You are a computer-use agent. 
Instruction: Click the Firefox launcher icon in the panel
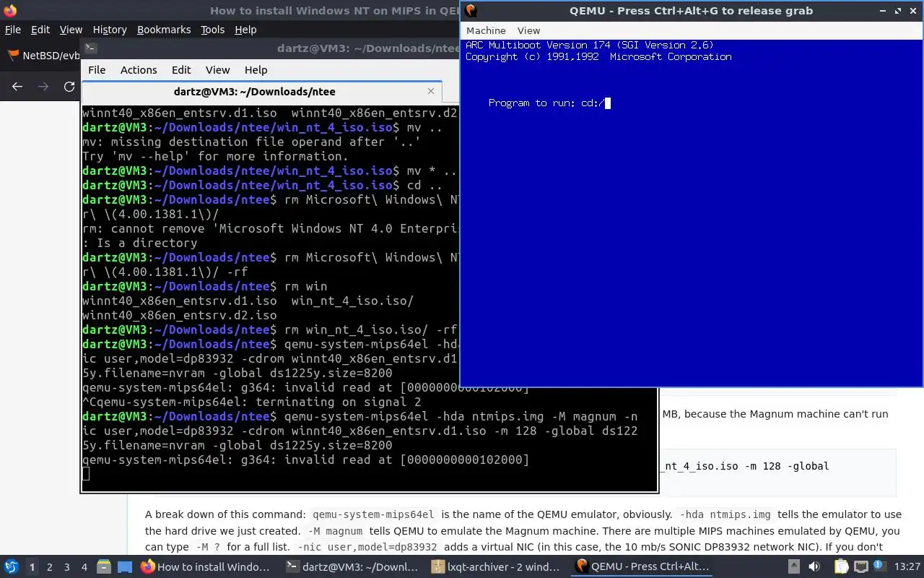tap(147, 567)
